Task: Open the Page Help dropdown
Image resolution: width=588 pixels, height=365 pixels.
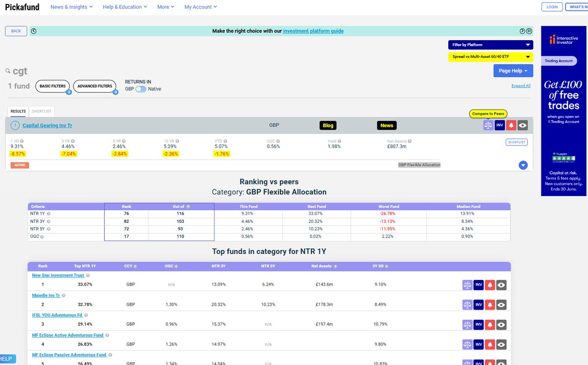Action: point(513,71)
